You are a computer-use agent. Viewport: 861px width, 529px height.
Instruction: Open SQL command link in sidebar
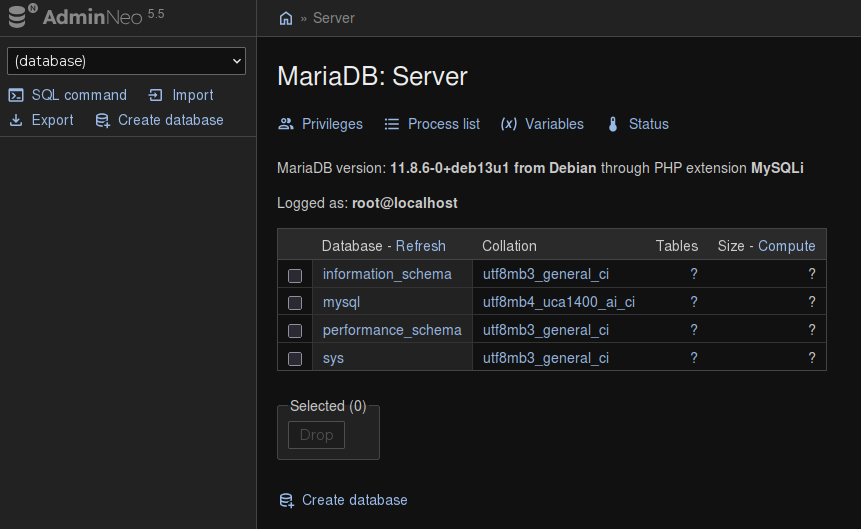(79, 95)
